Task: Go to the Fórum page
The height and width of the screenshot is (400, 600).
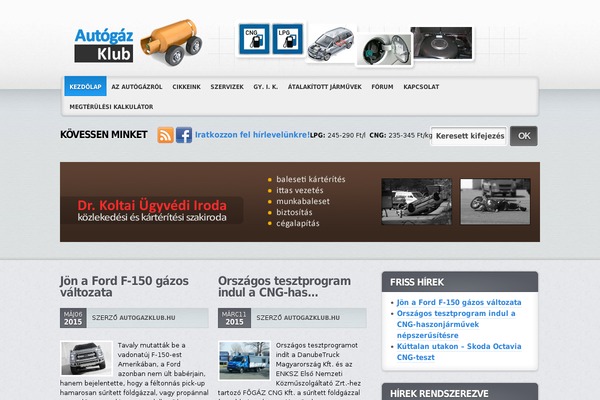Action: pyautogui.click(x=382, y=87)
